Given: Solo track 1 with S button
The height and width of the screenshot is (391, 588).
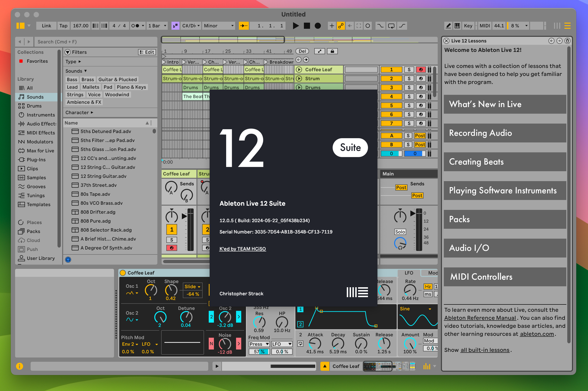Looking at the screenshot, I should pyautogui.click(x=409, y=70).
